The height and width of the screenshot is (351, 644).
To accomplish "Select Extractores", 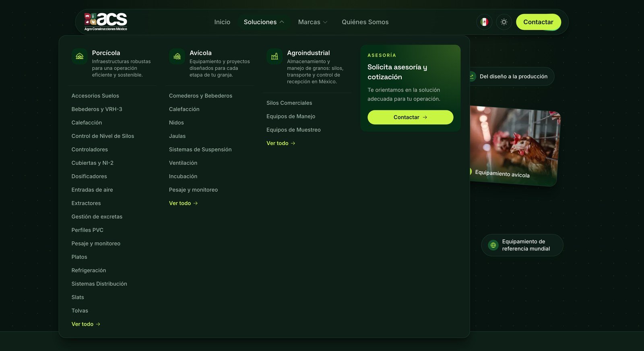I will pyautogui.click(x=86, y=203).
